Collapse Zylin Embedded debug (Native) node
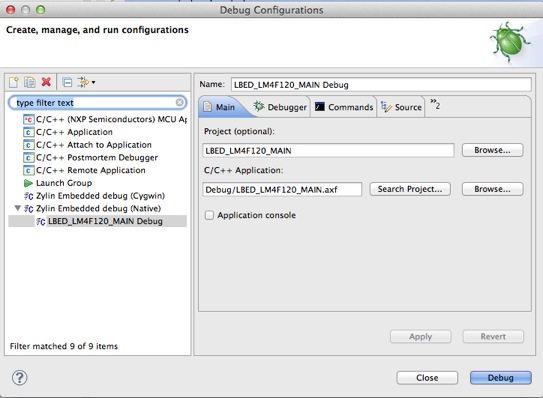 pos(17,208)
